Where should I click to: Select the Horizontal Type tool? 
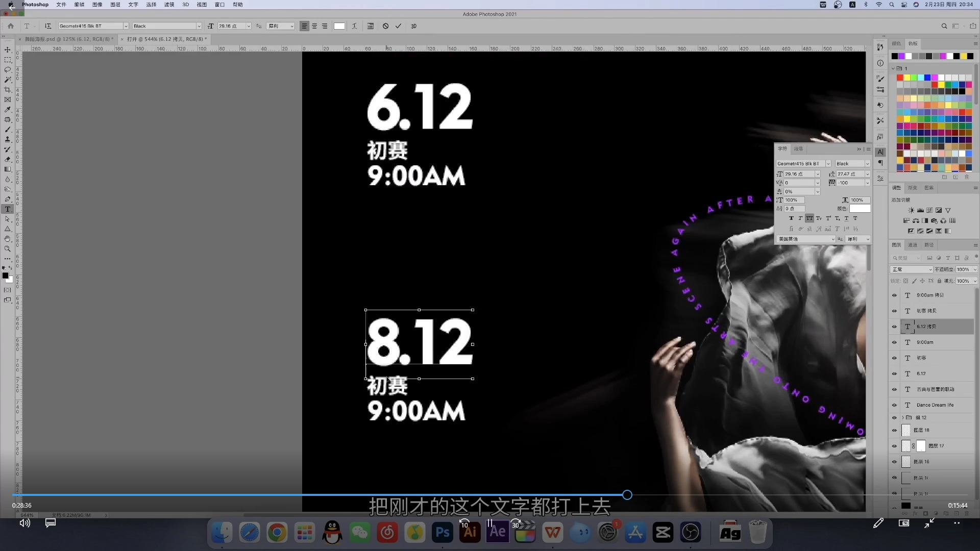click(8, 209)
